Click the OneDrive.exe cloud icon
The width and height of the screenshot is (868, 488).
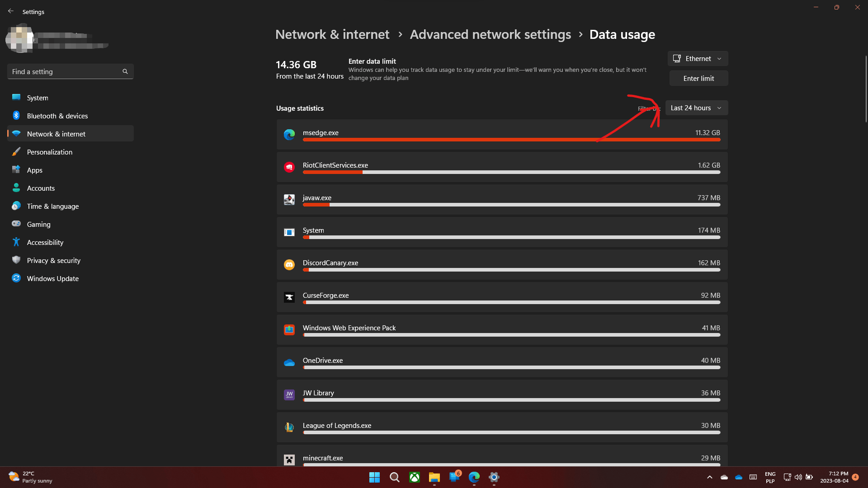tap(289, 362)
